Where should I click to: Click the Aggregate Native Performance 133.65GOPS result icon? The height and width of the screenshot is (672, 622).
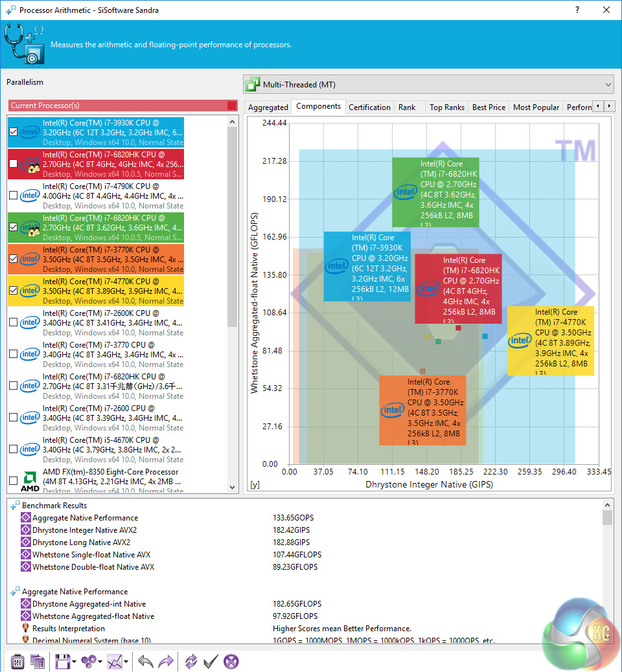pos(26,518)
